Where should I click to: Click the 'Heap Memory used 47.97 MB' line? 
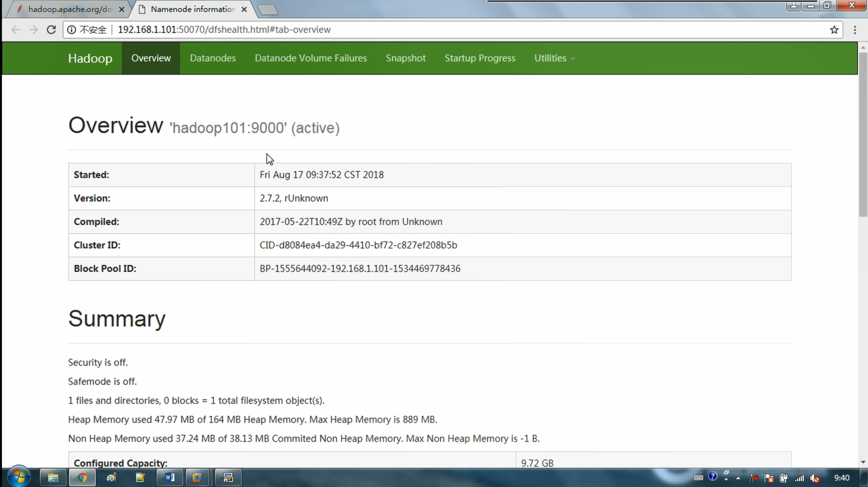[253, 420]
